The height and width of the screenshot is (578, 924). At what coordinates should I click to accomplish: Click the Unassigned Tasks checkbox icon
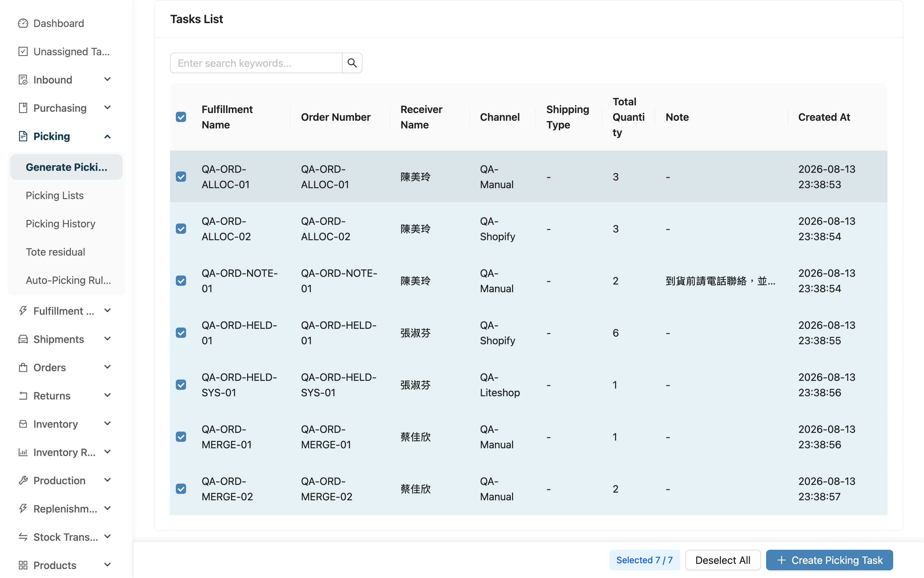point(23,52)
